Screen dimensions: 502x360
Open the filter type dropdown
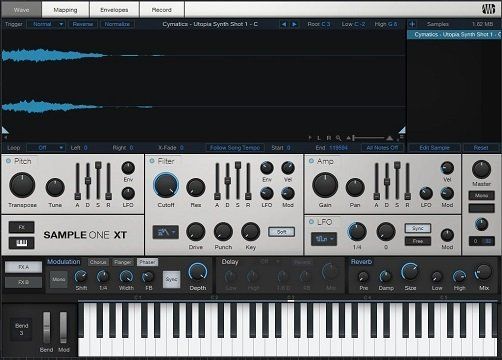[x=165, y=232]
